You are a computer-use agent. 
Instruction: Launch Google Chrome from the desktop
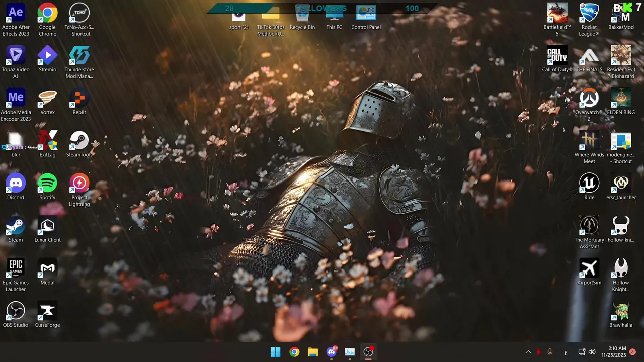click(47, 20)
